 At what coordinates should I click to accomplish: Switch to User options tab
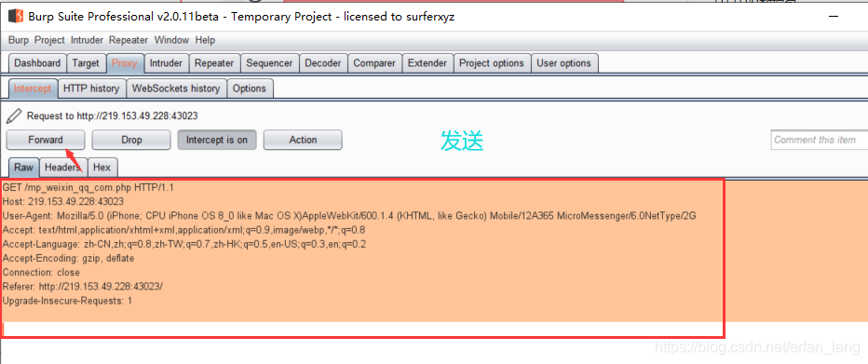pos(564,63)
